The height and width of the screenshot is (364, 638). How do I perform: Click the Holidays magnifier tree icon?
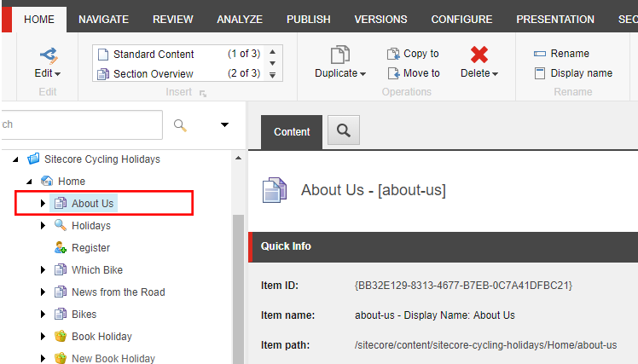point(61,225)
